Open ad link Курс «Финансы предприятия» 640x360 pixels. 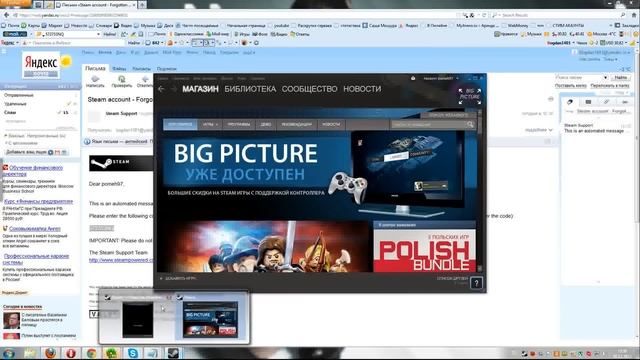(38, 201)
